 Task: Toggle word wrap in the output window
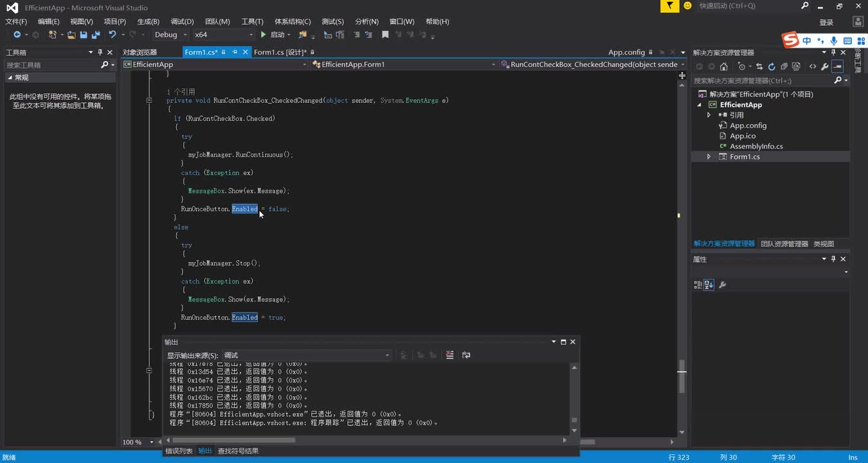466,355
